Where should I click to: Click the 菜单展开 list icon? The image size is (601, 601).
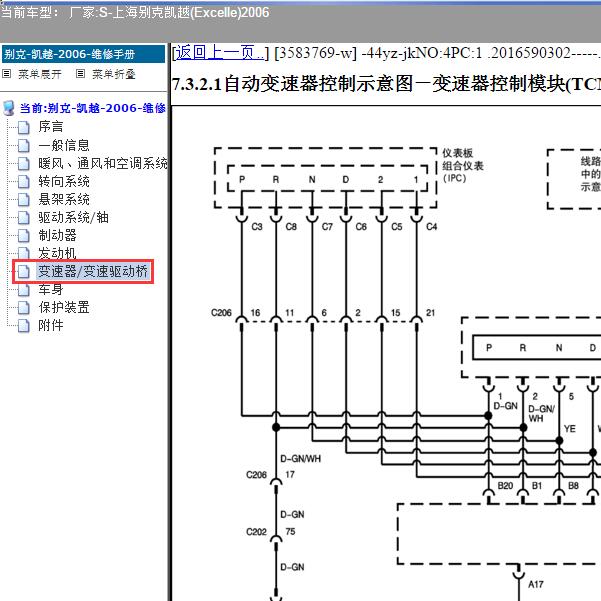[x=7, y=74]
